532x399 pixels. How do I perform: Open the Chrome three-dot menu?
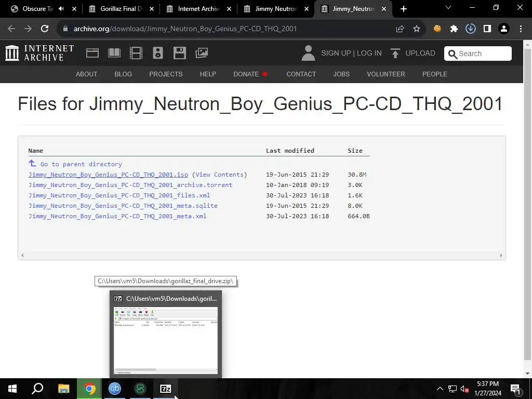[x=521, y=29]
